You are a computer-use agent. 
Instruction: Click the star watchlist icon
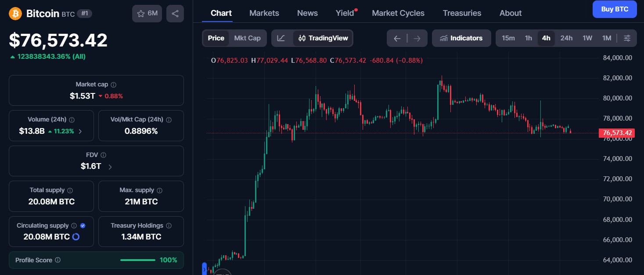(x=141, y=14)
